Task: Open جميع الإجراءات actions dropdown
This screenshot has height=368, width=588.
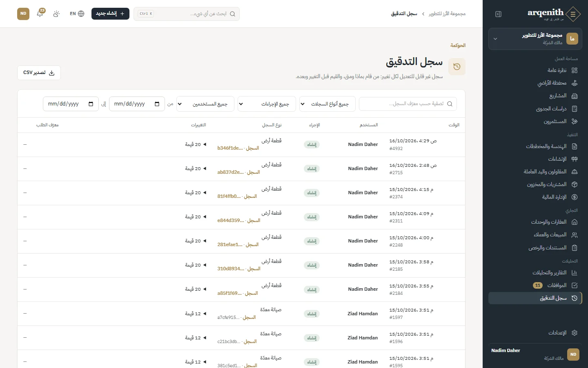Action: coord(267,104)
